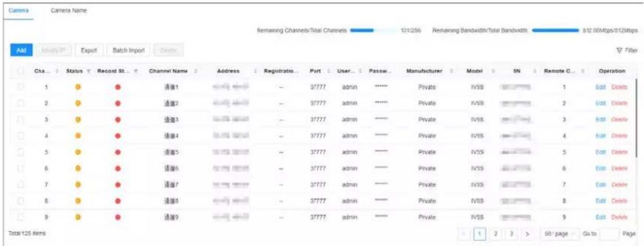Click the Go to page input field

[609, 233]
